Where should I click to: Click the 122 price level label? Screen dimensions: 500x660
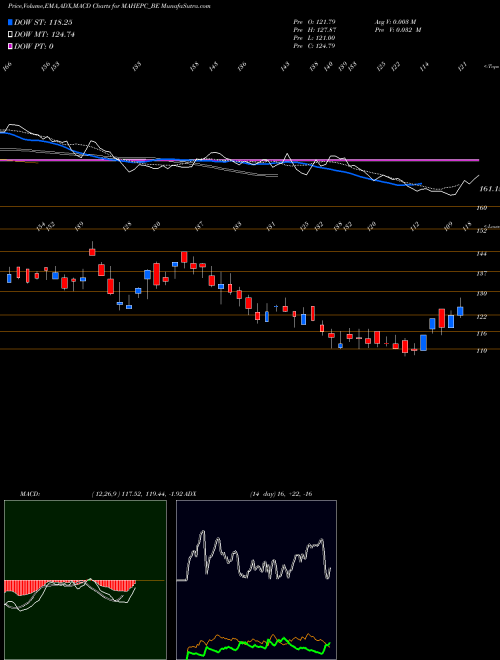tap(481, 317)
